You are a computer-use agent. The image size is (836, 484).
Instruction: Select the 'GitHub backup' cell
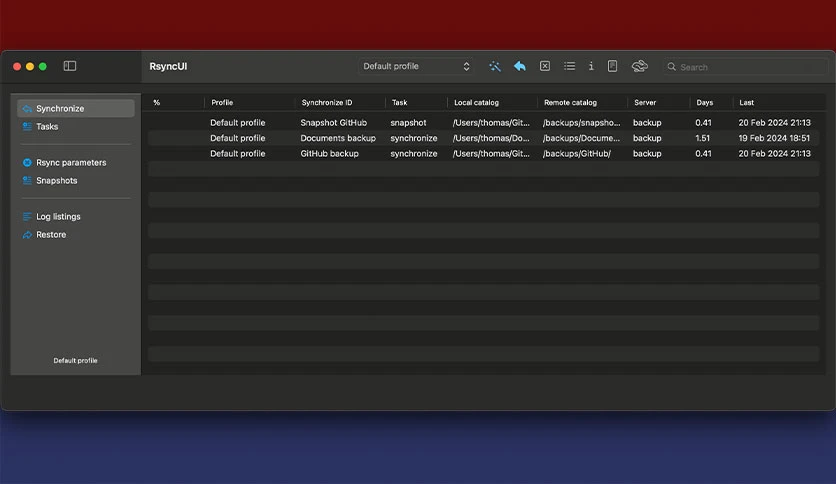coord(329,154)
